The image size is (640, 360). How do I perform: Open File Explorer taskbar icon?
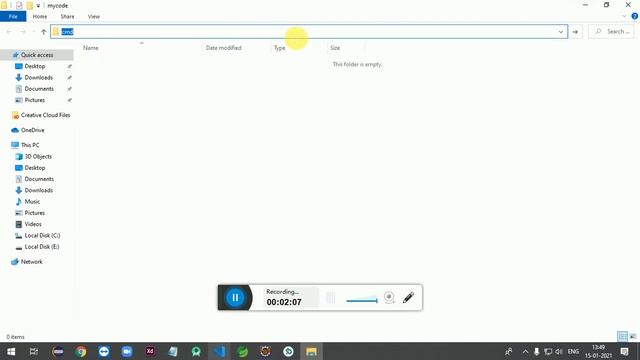311,351
